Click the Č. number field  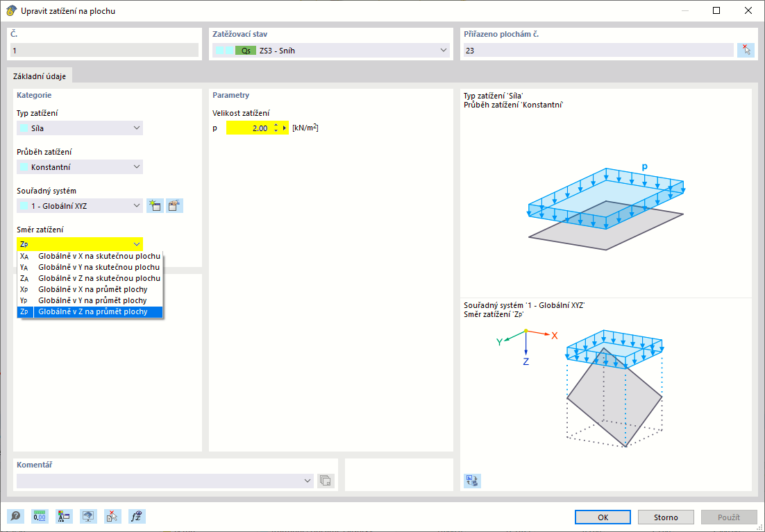pyautogui.click(x=104, y=50)
